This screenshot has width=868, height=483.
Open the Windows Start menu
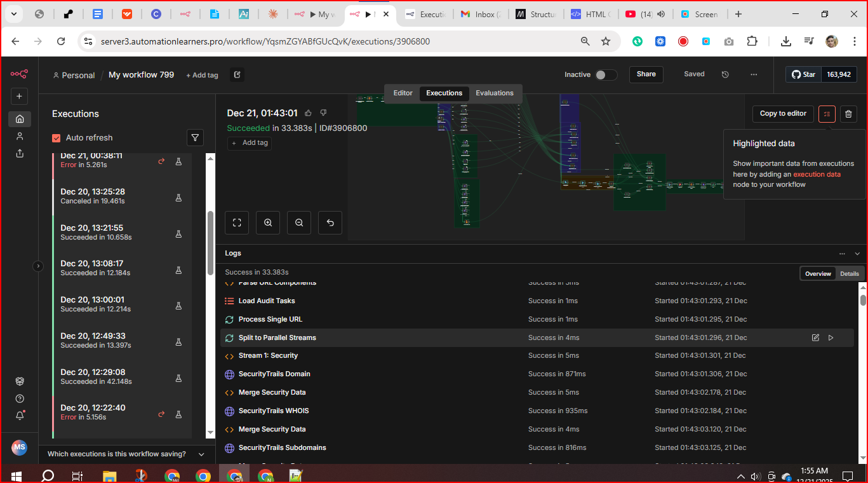point(17,475)
